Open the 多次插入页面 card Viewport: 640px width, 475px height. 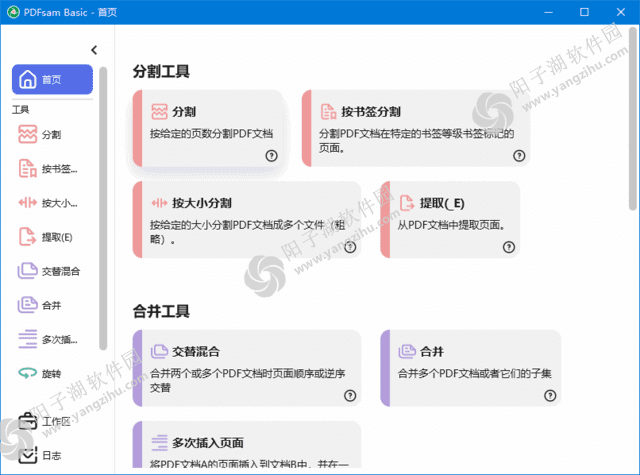247,444
